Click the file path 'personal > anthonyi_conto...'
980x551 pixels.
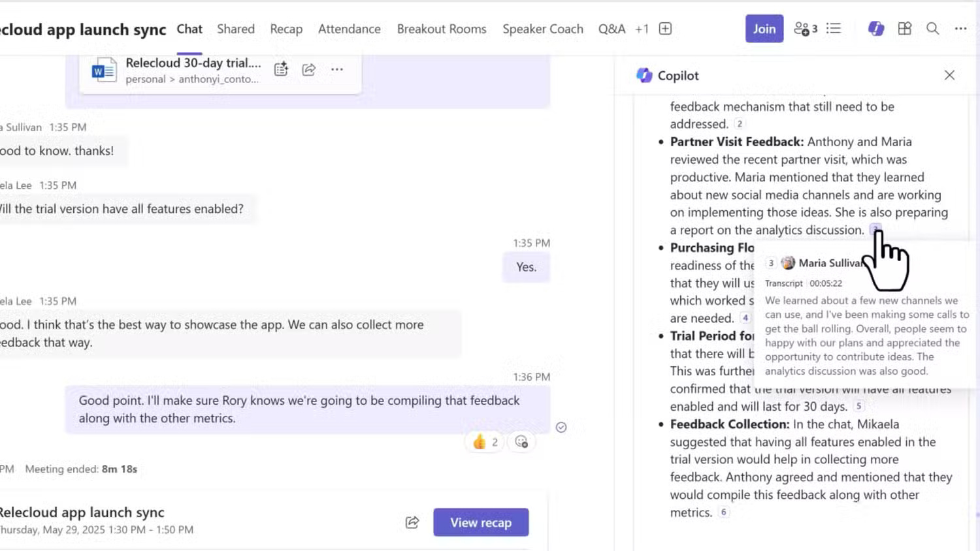point(192,79)
